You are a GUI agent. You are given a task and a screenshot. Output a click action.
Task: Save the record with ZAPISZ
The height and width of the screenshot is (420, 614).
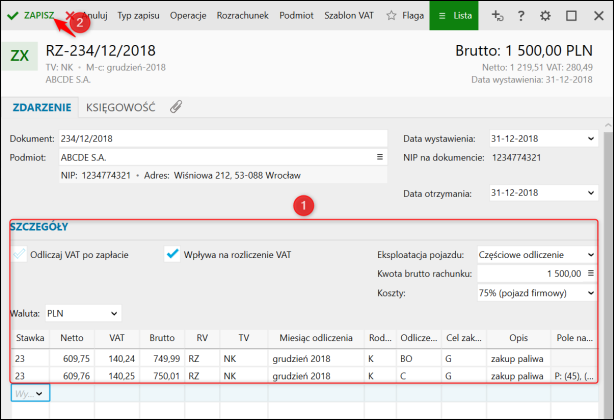(x=31, y=16)
